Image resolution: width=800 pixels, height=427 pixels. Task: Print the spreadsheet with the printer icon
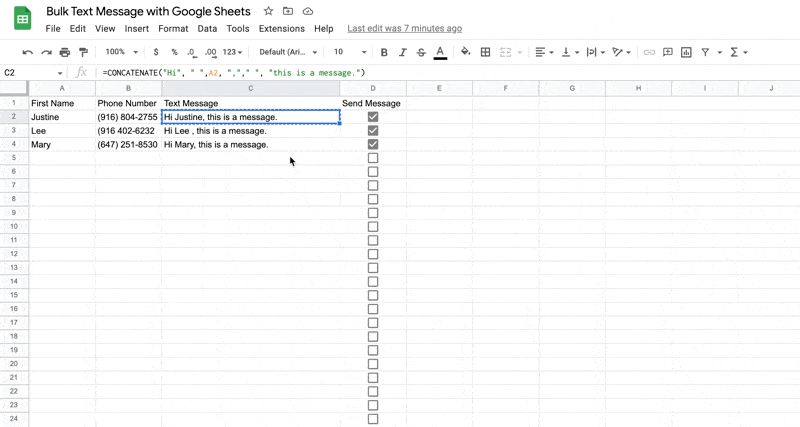[65, 52]
